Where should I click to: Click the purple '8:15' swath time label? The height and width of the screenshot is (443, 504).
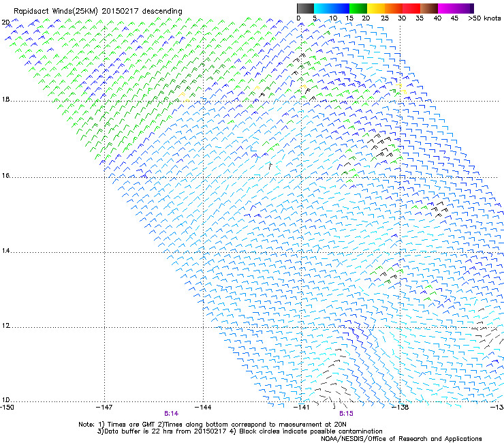[x=346, y=414]
